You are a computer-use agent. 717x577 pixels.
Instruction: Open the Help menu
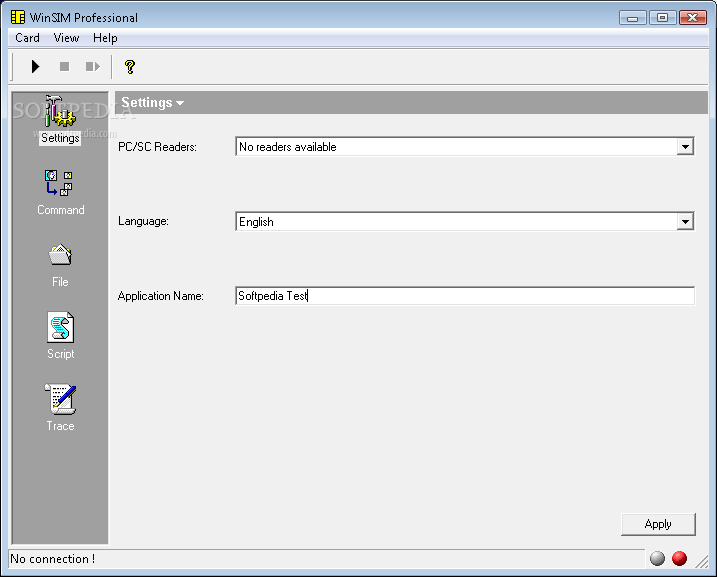105,38
